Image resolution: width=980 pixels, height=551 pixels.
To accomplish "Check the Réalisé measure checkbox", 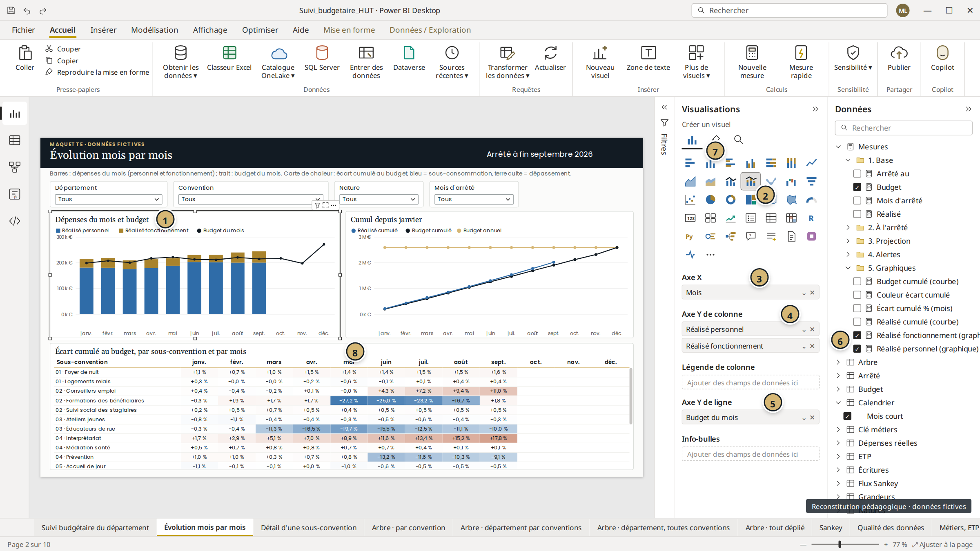I will (857, 214).
